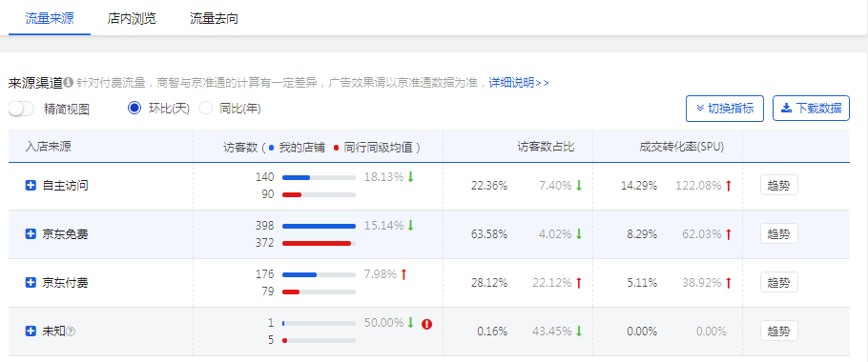Click 趋势 button in the 未知 row
Screen dimensions: 868x362
779,332
